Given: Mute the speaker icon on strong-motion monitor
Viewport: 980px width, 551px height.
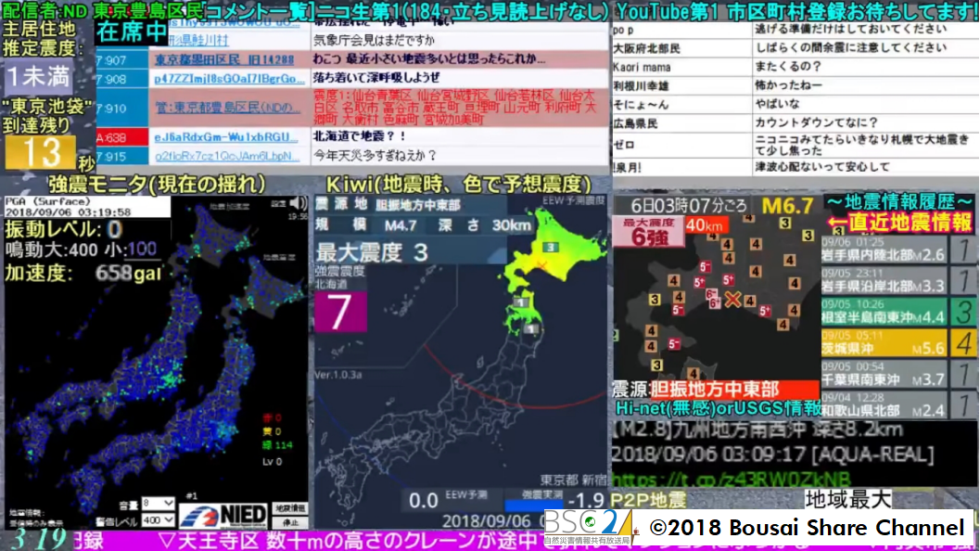Looking at the screenshot, I should (299, 202).
